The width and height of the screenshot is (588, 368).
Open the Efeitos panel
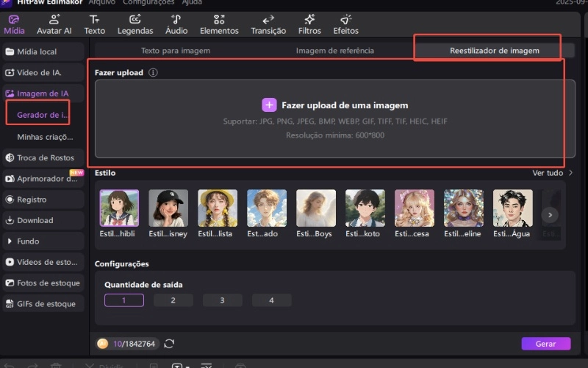pos(345,24)
